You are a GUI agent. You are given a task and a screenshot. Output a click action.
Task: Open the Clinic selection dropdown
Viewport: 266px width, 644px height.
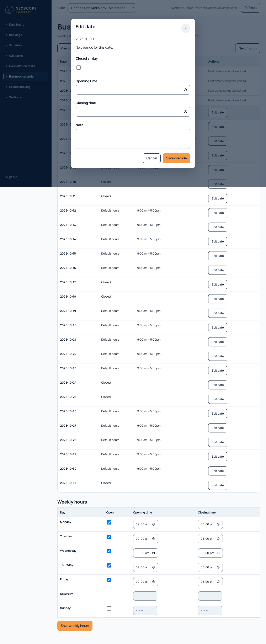click(x=102, y=8)
